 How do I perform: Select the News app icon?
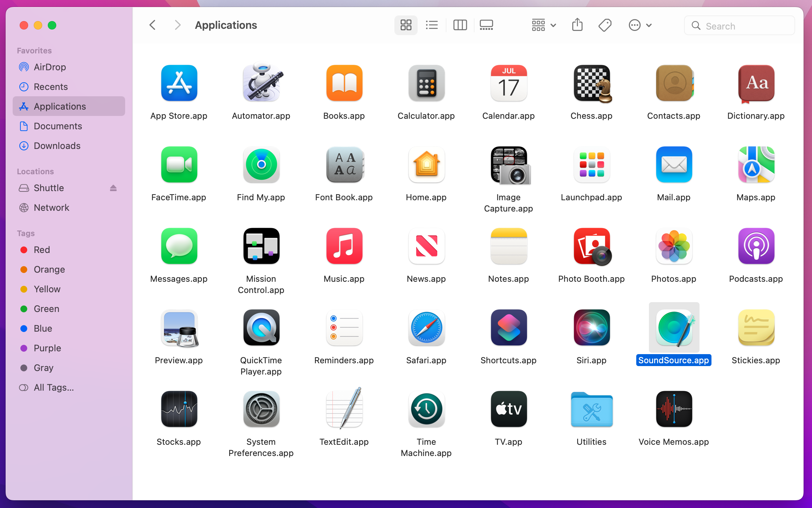click(426, 246)
